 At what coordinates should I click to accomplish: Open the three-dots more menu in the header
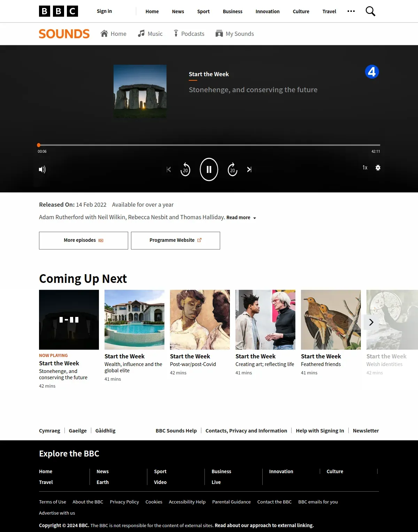coord(351,11)
